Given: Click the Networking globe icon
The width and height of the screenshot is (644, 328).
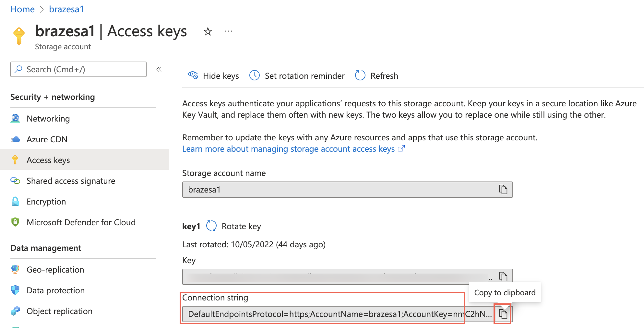Looking at the screenshot, I should point(15,119).
